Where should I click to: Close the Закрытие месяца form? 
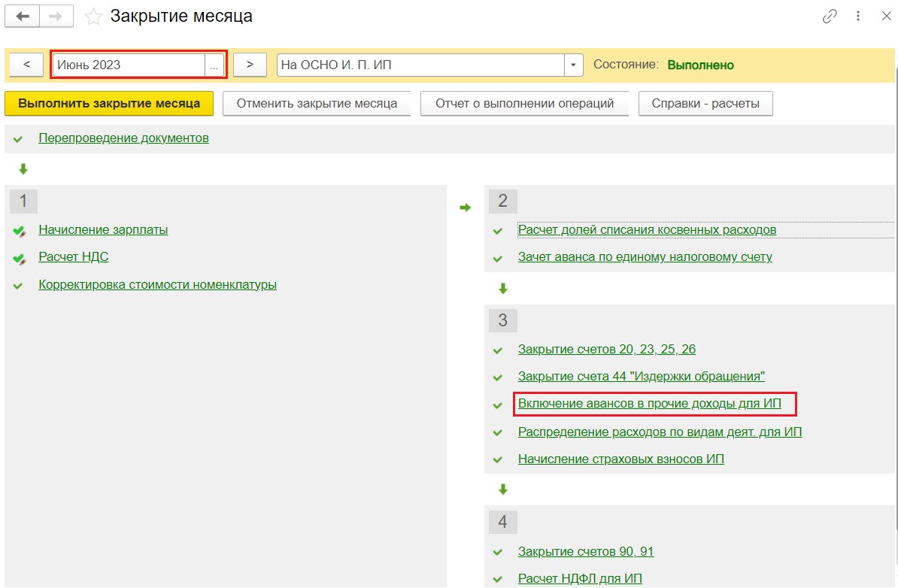(886, 16)
